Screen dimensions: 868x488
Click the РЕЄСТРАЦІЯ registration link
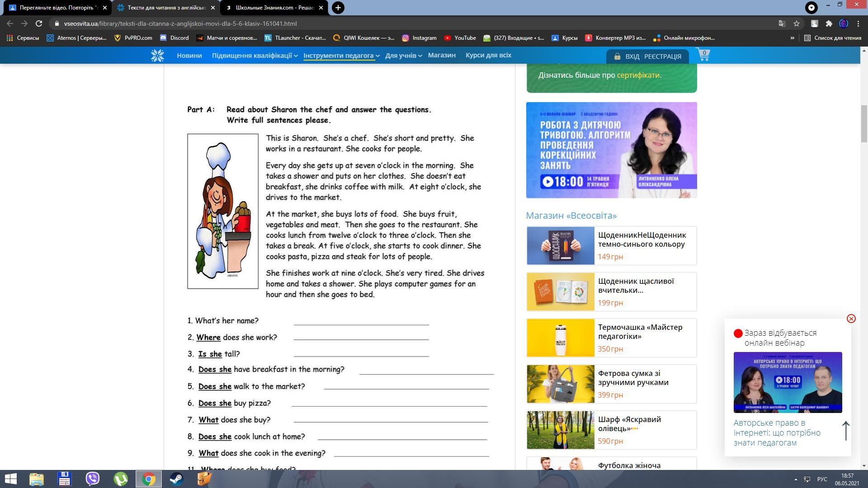point(662,56)
